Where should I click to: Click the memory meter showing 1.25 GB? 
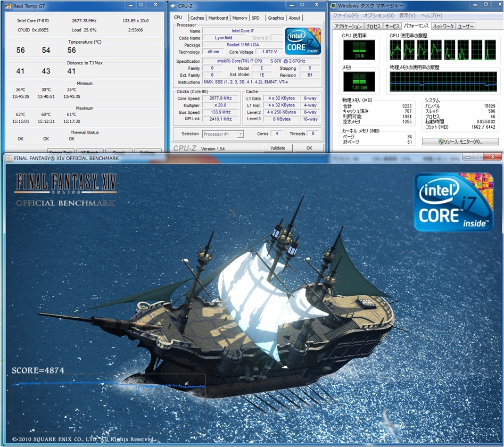359,81
